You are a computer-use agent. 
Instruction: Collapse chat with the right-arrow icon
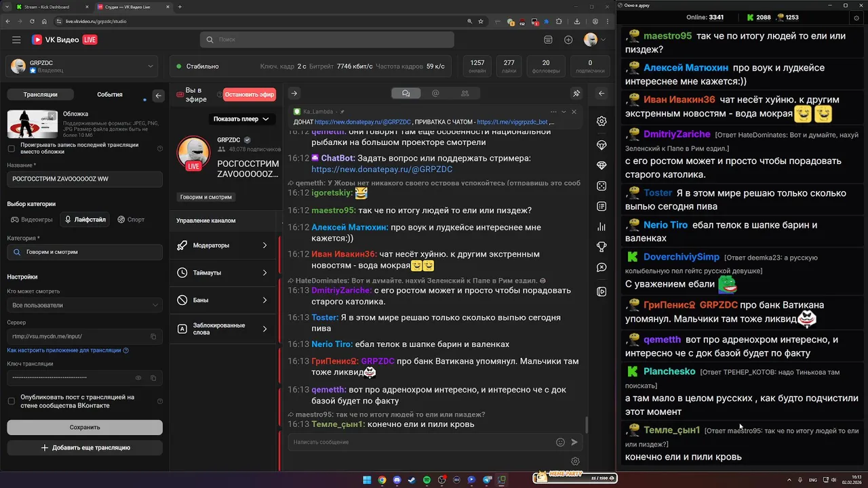(294, 94)
